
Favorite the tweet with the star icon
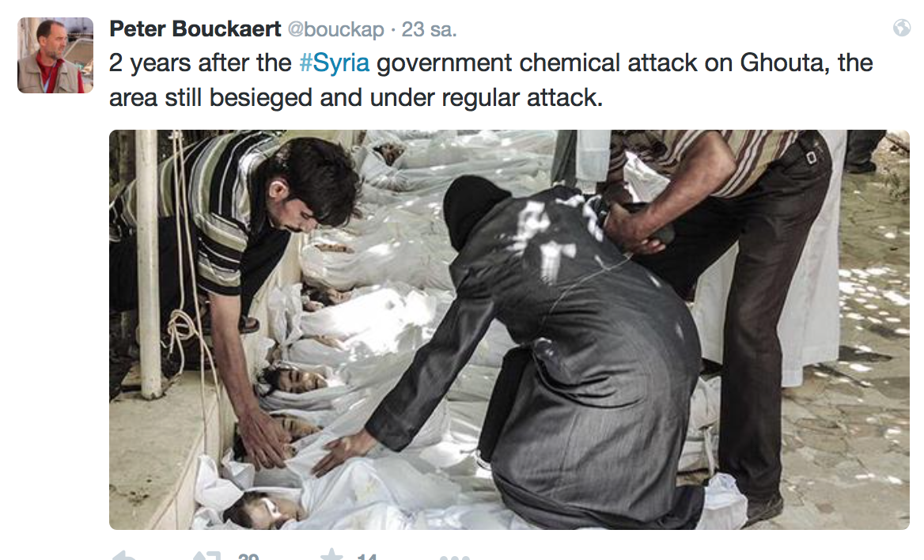click(331, 555)
